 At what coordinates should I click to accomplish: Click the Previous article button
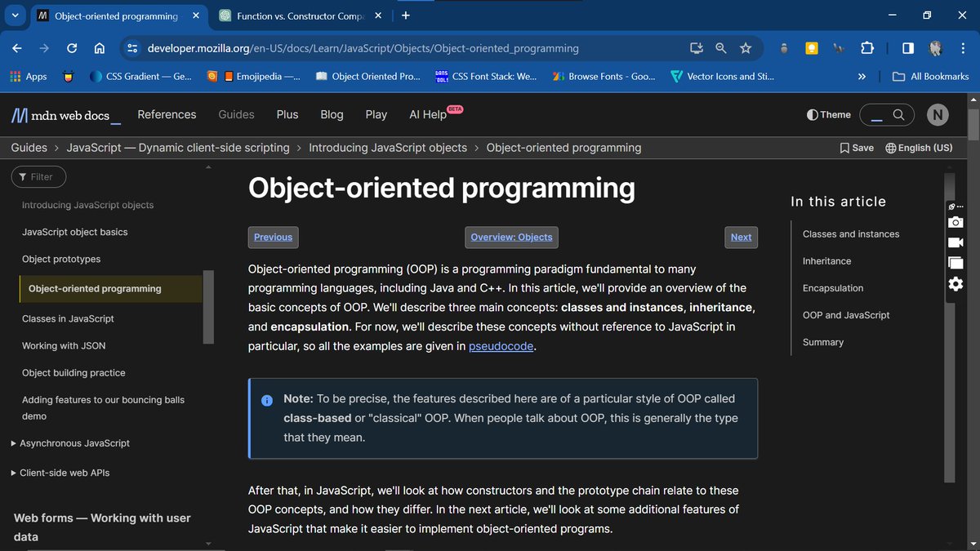(x=273, y=237)
